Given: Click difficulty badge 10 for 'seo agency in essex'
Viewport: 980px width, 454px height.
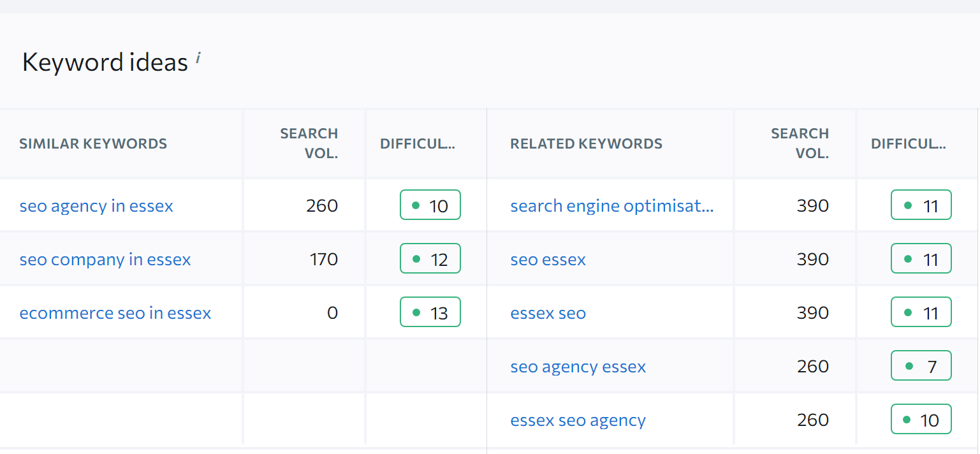Looking at the screenshot, I should coord(430,205).
